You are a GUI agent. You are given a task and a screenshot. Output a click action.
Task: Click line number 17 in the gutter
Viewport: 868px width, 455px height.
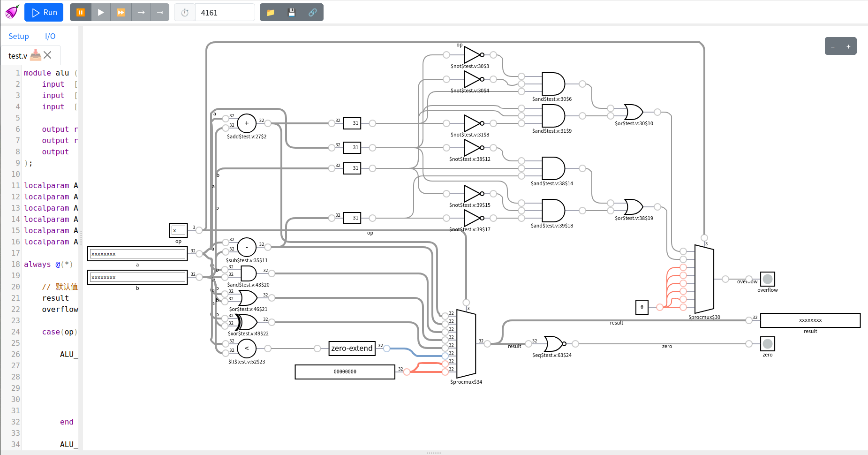pos(15,253)
